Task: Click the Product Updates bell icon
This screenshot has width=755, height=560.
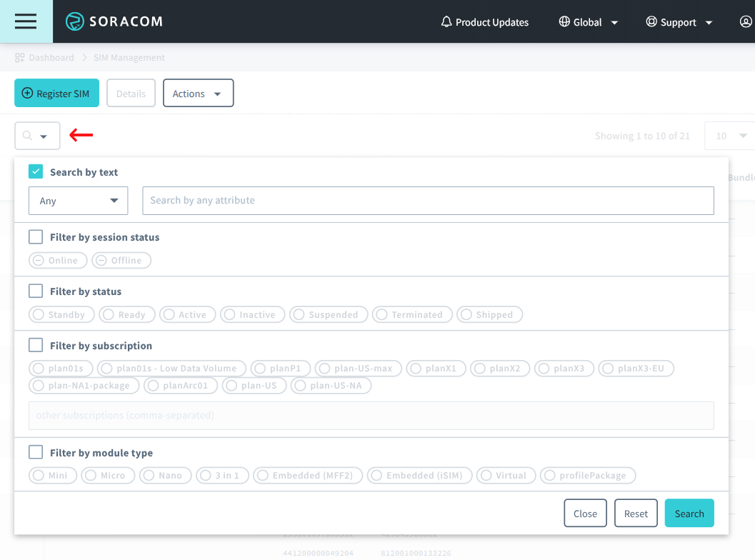Action: (446, 22)
